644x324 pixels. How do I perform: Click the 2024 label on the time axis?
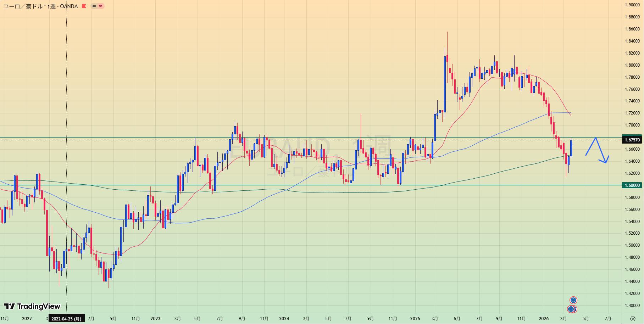pos(284,319)
